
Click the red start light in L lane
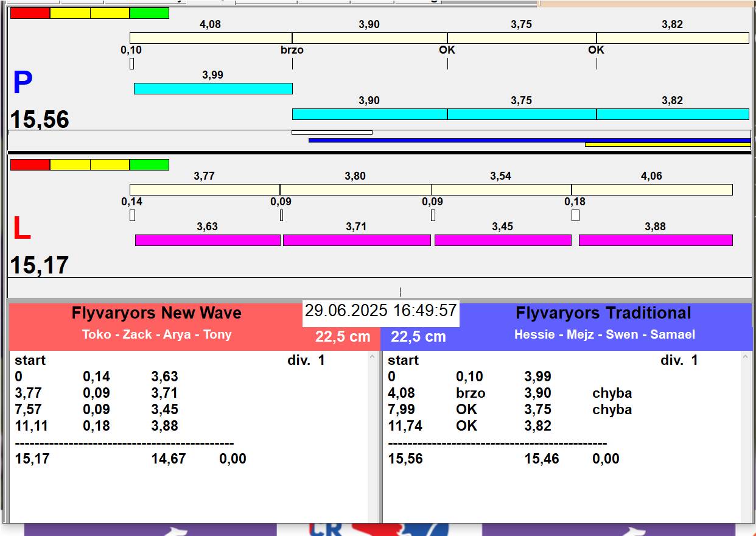[x=30, y=164]
